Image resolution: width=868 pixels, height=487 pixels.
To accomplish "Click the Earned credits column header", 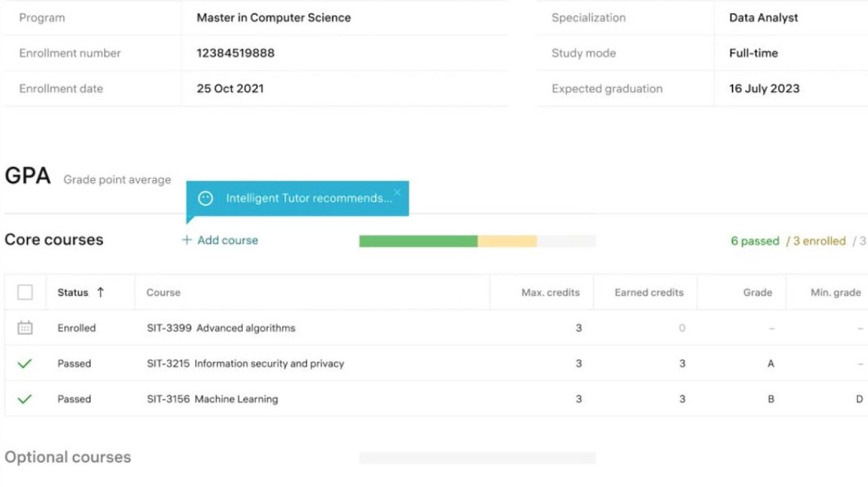I will (649, 292).
